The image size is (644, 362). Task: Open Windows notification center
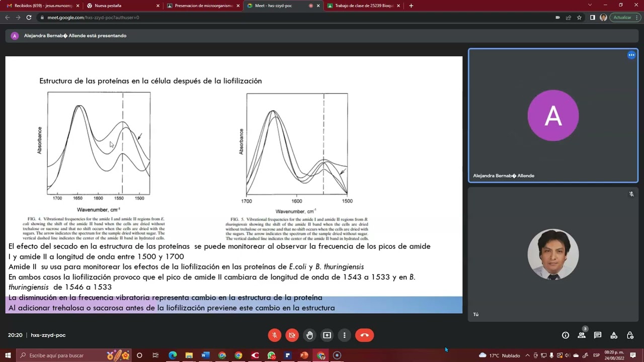coord(633,355)
